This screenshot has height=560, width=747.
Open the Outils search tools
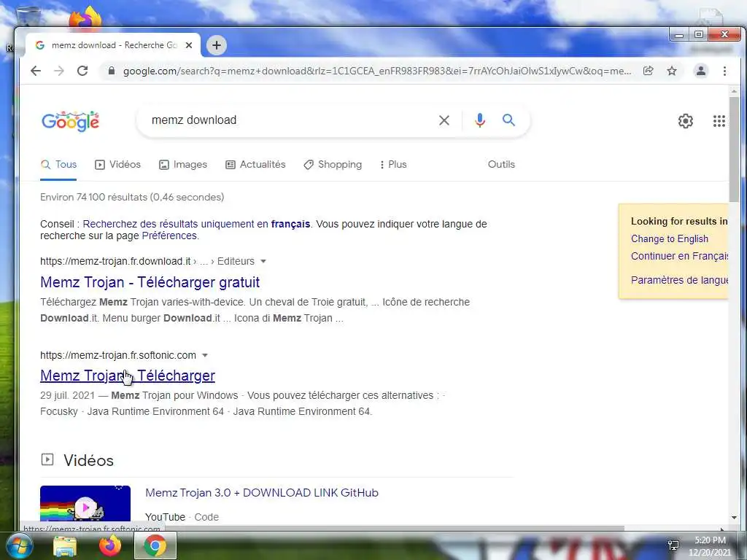501,164
